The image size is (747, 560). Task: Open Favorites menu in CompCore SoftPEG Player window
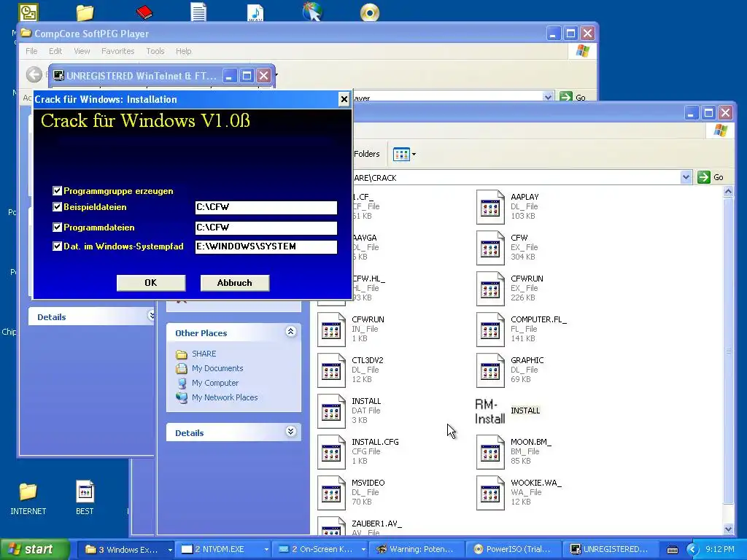pos(117,51)
